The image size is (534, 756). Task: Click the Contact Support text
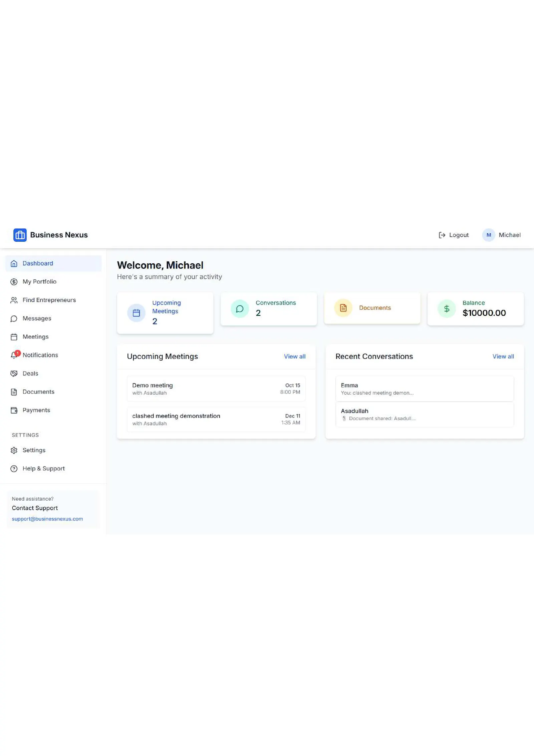pyautogui.click(x=35, y=508)
